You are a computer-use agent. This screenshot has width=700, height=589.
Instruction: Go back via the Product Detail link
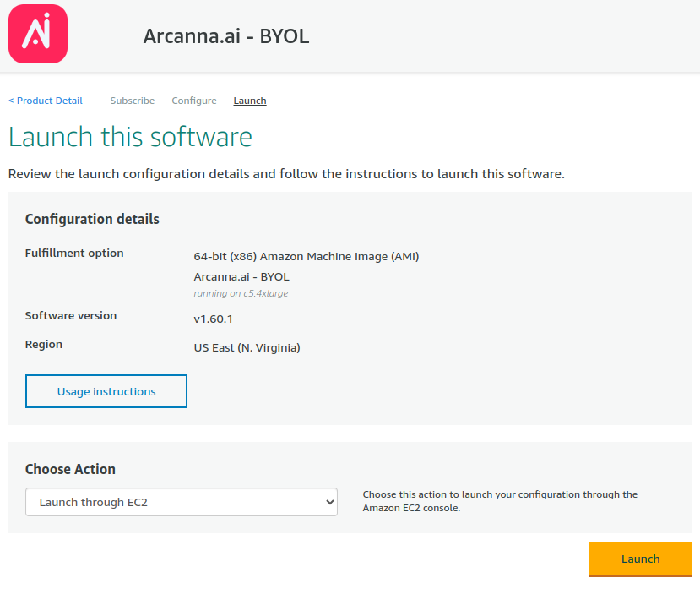46,101
